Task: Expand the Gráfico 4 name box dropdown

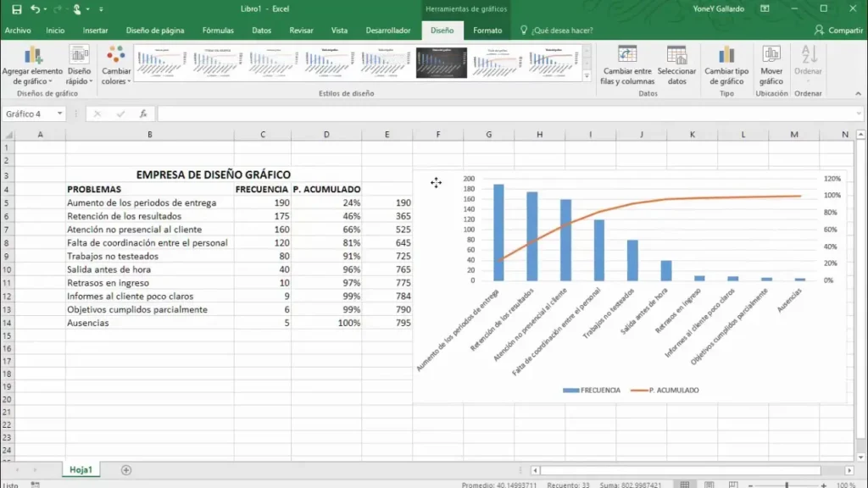Action: [60, 114]
